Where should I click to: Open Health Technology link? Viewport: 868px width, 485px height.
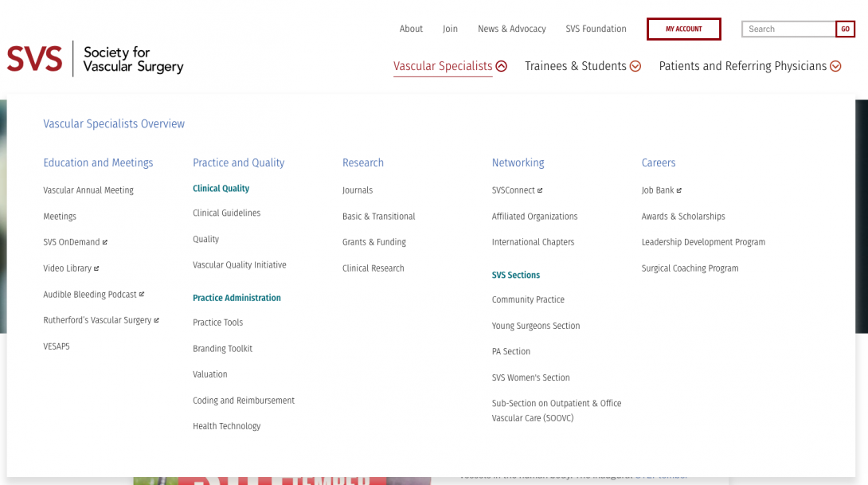pos(226,426)
